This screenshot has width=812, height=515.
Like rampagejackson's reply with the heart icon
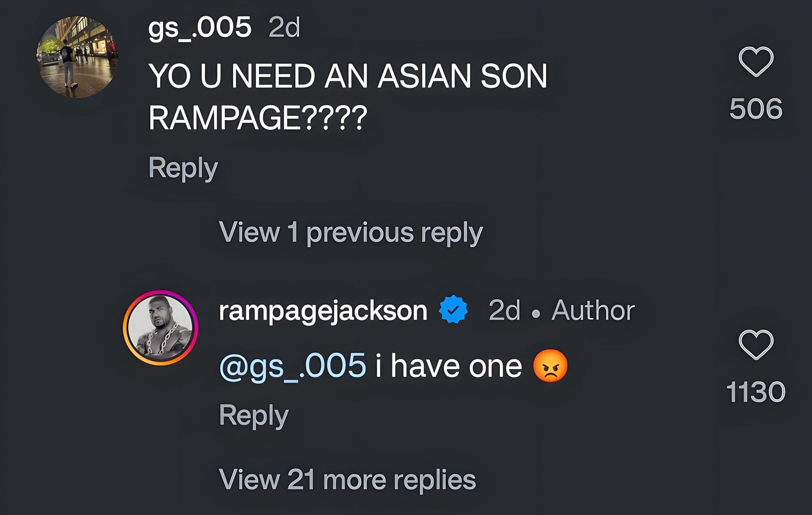[x=756, y=345]
